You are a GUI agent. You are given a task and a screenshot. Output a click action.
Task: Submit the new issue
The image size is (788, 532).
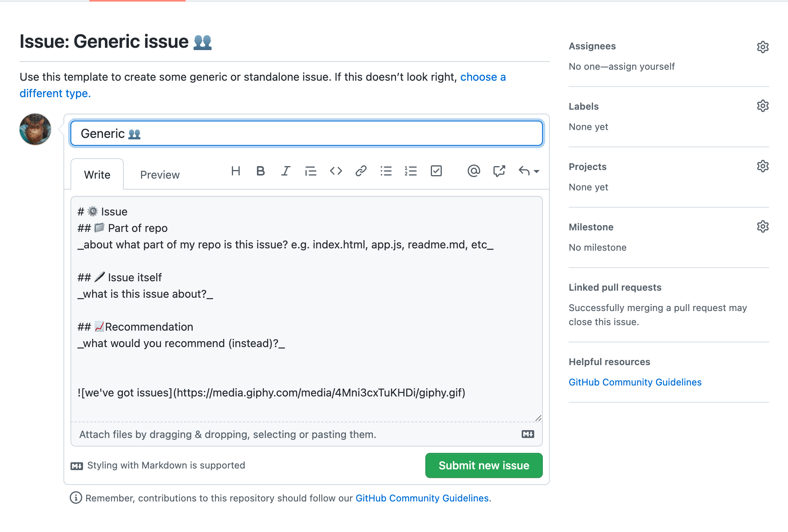484,465
